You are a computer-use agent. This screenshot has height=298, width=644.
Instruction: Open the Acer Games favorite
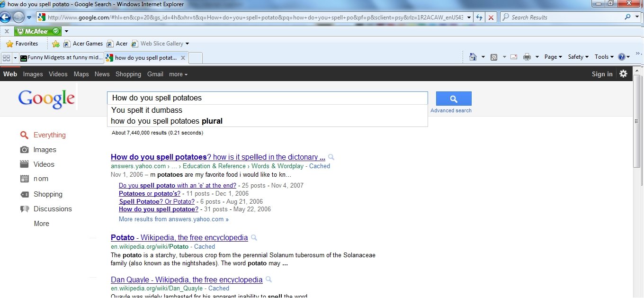pyautogui.click(x=83, y=44)
